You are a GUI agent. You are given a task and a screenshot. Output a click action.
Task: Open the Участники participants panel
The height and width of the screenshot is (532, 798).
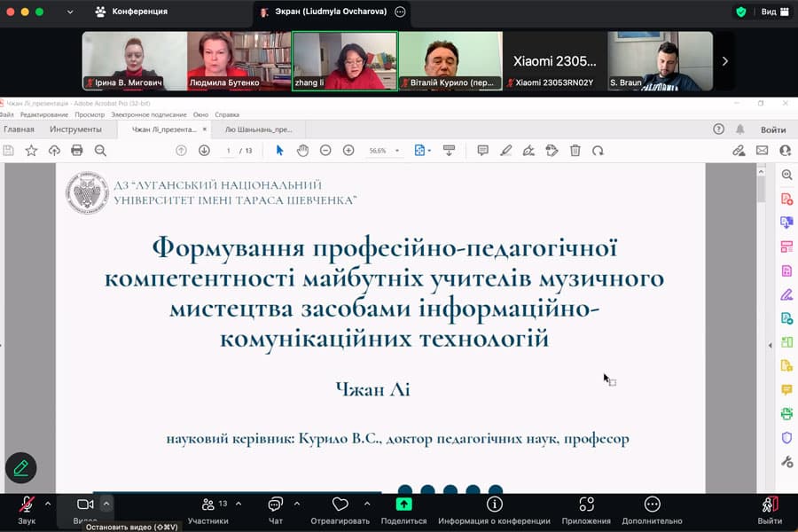pyautogui.click(x=210, y=506)
